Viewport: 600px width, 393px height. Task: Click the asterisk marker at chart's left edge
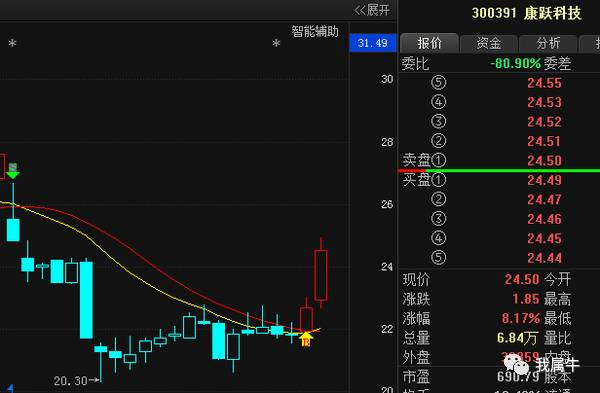(x=12, y=43)
